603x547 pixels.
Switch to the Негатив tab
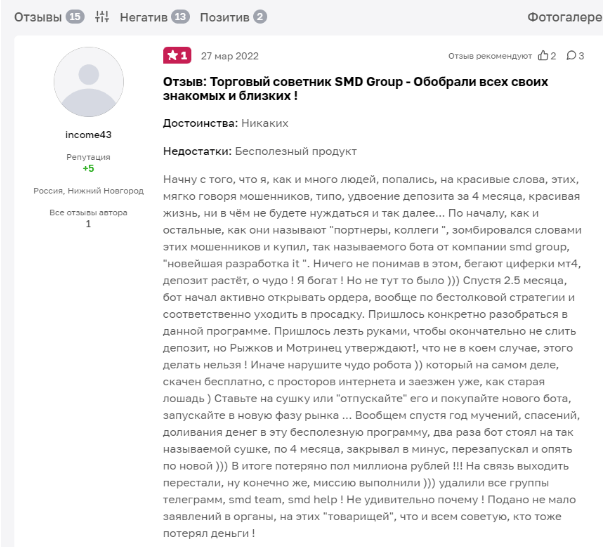[x=155, y=17]
